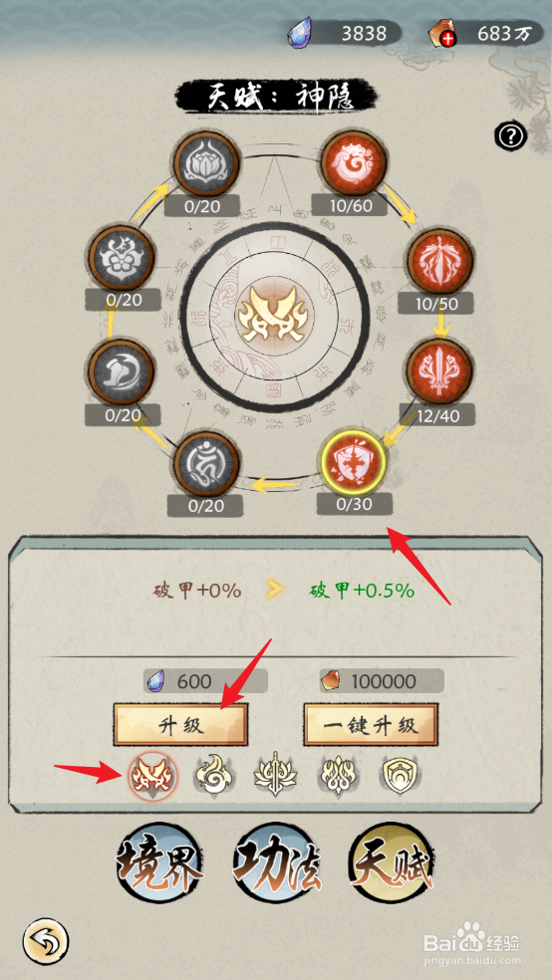Select the red sword node showing 12/40

click(x=439, y=372)
